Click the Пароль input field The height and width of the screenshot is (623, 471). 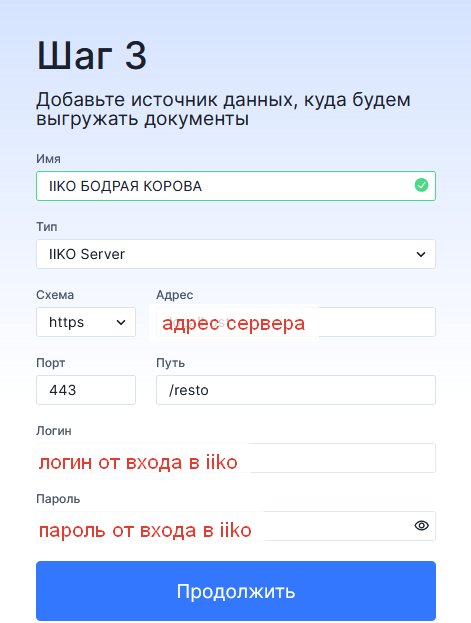(x=236, y=526)
